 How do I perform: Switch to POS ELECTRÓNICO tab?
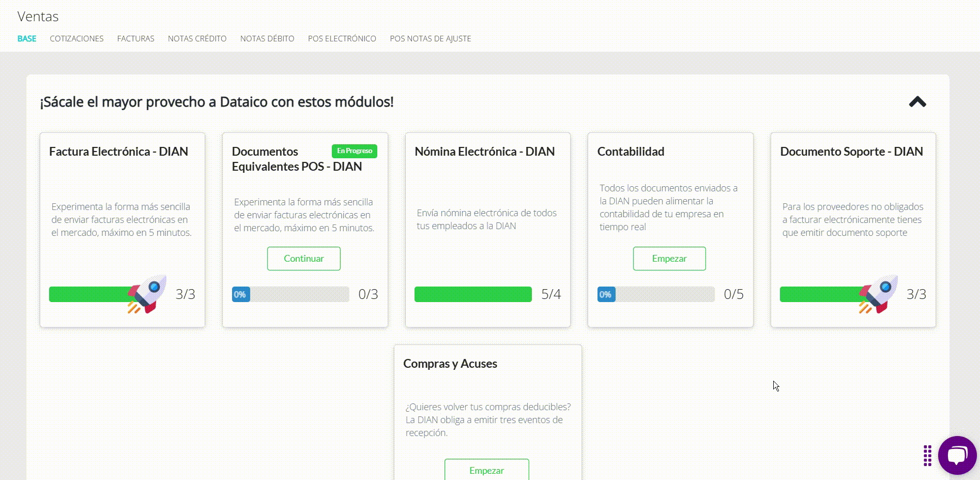point(342,38)
